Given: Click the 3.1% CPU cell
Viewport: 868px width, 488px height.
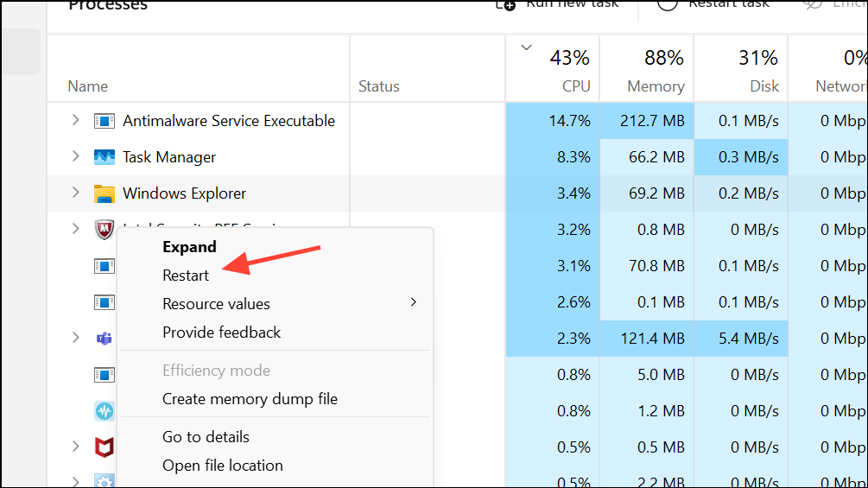Looking at the screenshot, I should [553, 266].
